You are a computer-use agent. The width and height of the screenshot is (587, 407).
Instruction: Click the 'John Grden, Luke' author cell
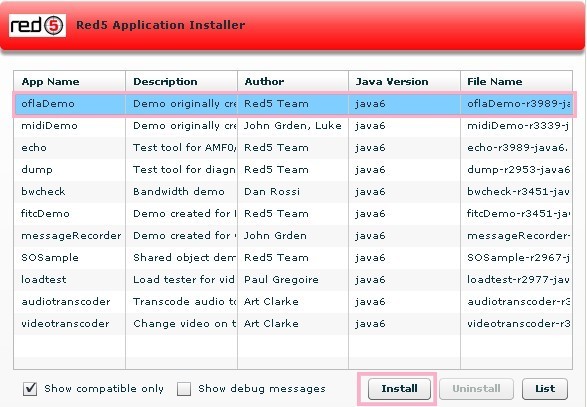tap(293, 126)
